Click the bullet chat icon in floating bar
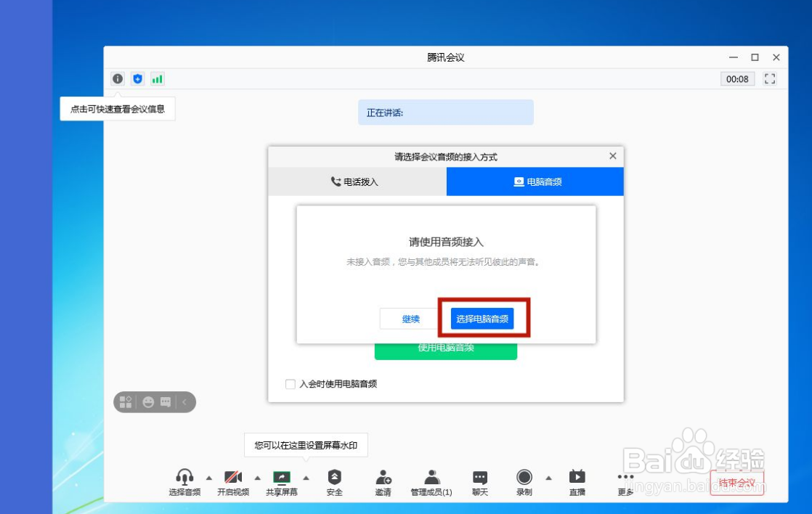812x514 pixels. pyautogui.click(x=166, y=402)
